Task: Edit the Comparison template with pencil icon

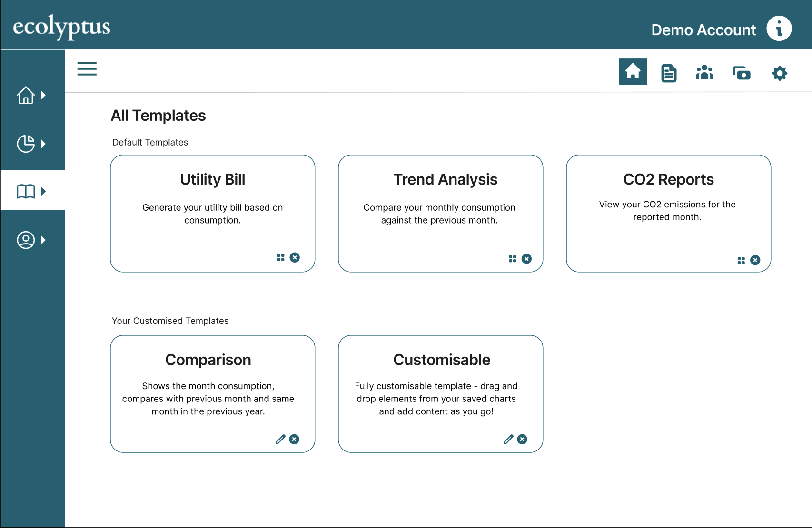Action: (280, 439)
